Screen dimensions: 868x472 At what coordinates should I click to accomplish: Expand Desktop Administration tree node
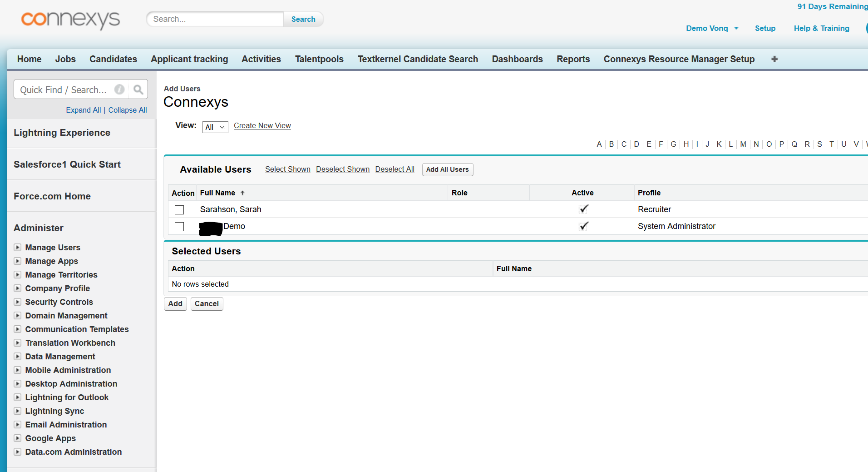click(x=18, y=384)
